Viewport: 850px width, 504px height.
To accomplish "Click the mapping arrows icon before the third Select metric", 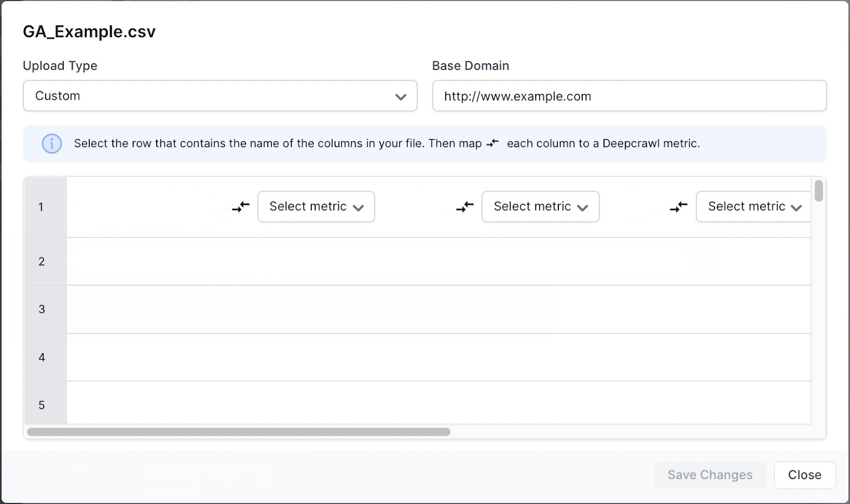I will (678, 207).
